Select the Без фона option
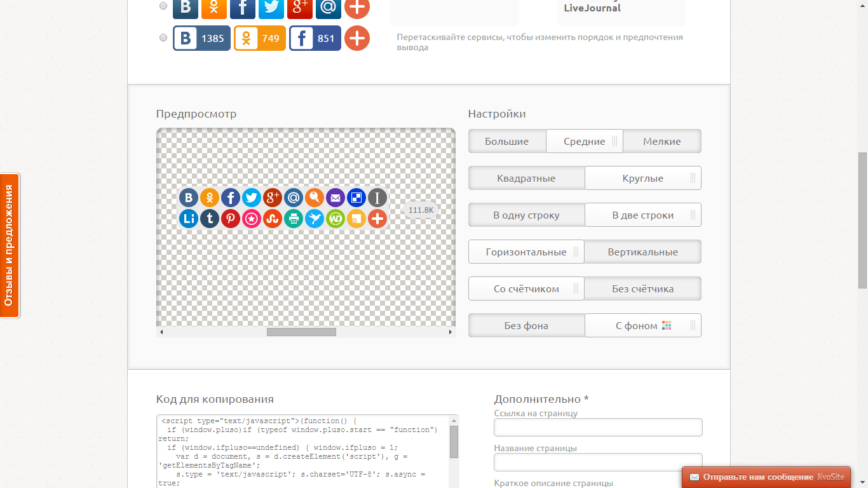The width and height of the screenshot is (868, 488). click(526, 325)
